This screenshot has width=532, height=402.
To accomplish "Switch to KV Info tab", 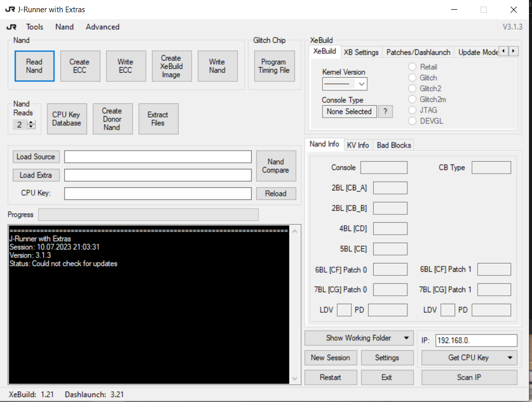I will (x=358, y=145).
